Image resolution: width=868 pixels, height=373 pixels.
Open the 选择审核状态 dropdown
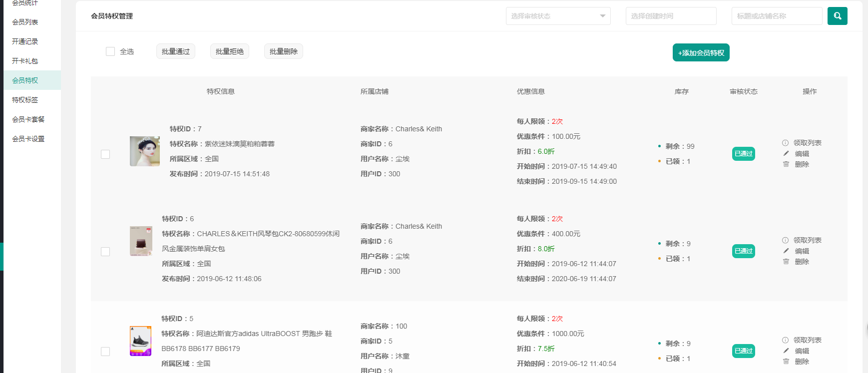pyautogui.click(x=558, y=16)
